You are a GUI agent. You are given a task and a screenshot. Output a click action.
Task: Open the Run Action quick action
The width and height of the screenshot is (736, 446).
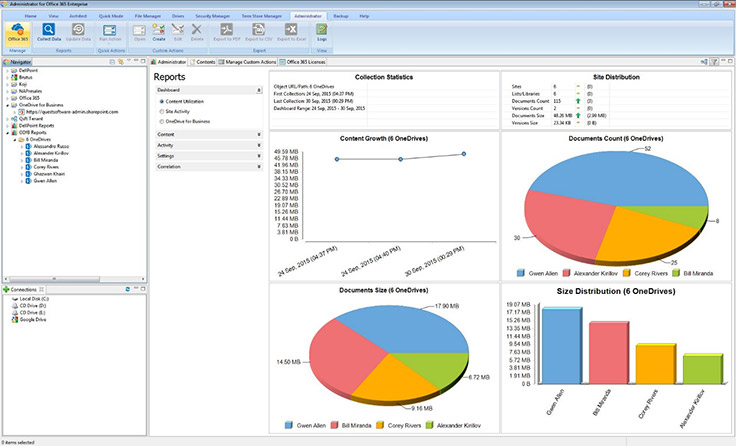(x=110, y=31)
